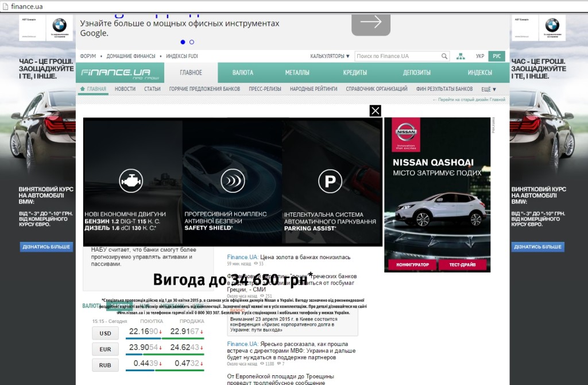
Task: Open the trolleybus route news headline
Action: click(x=280, y=379)
